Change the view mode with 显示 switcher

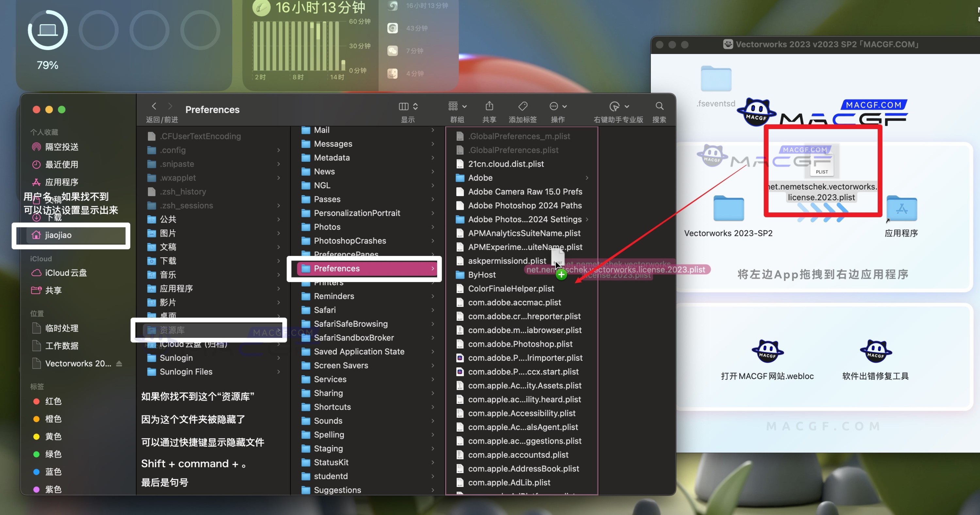pyautogui.click(x=408, y=106)
